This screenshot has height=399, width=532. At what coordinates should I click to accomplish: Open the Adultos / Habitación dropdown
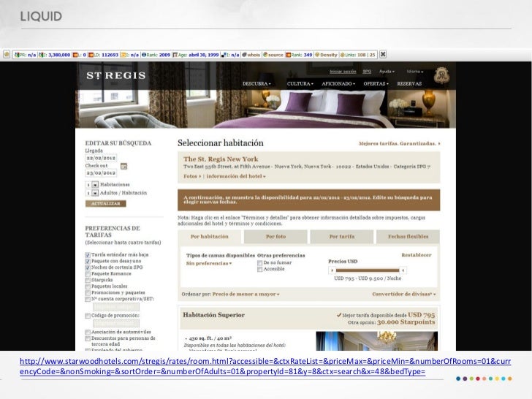(92, 193)
